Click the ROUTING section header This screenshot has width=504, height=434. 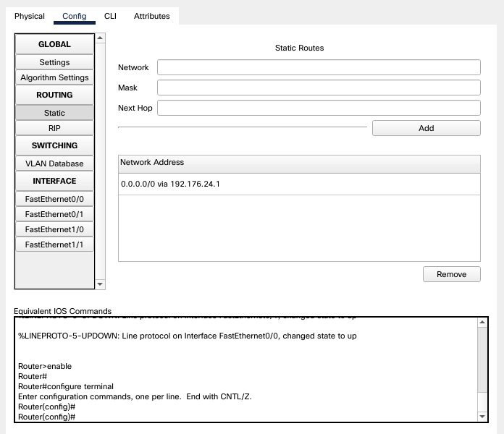[54, 95]
